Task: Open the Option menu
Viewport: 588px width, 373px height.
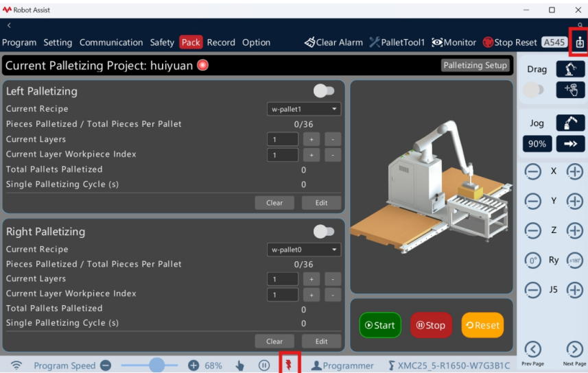Action: [x=256, y=43]
